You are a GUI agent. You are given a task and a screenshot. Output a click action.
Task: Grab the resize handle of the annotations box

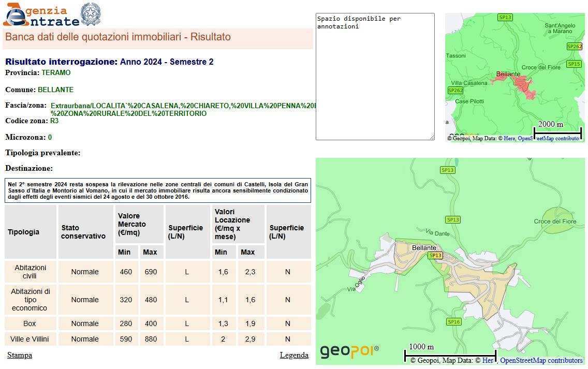432,137
